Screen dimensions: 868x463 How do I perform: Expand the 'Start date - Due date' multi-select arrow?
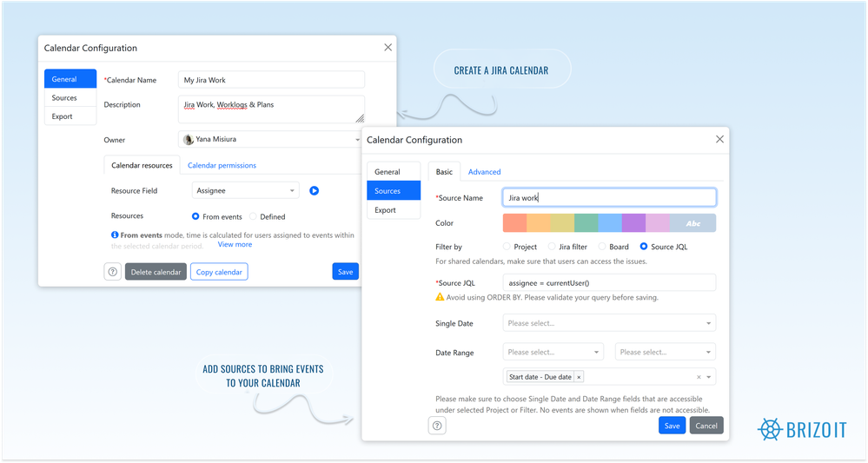click(709, 377)
